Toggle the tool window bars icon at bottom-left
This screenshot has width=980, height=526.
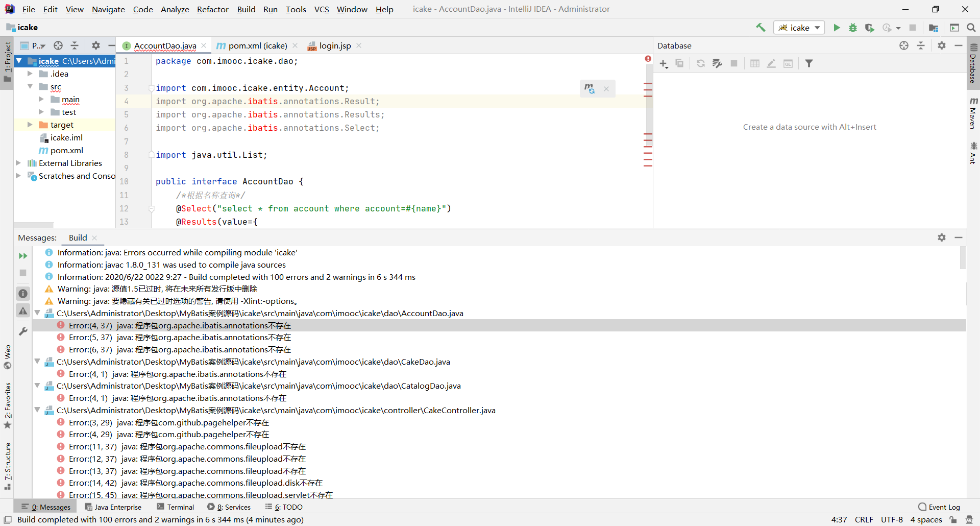tap(8, 520)
